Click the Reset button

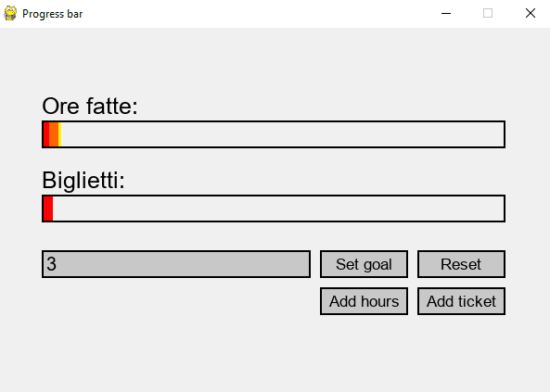coord(461,264)
